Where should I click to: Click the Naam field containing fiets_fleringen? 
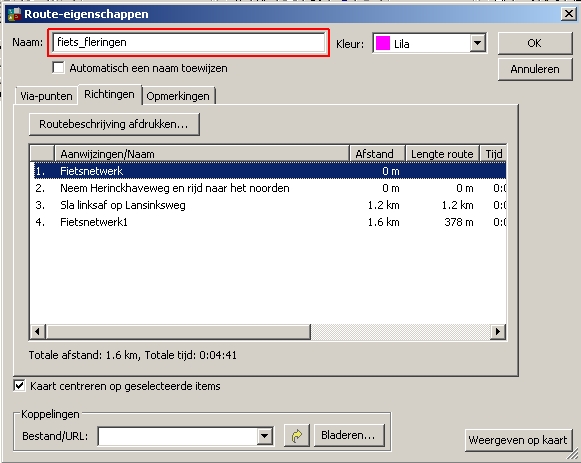point(189,43)
